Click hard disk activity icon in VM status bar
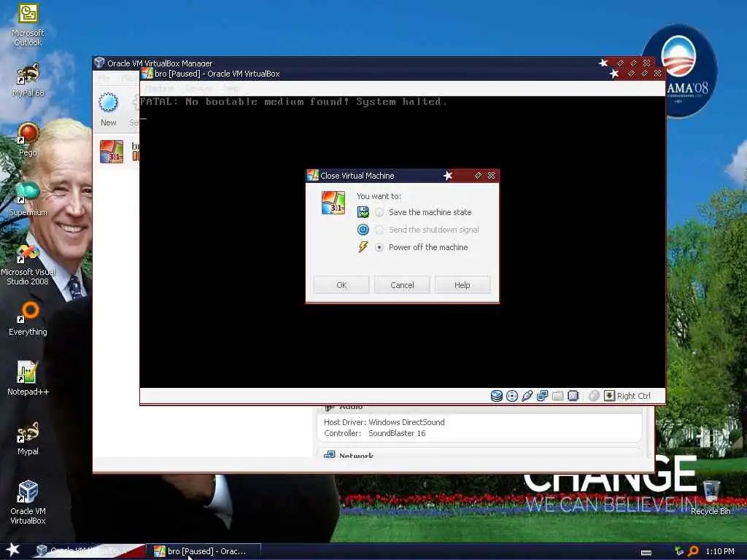The image size is (747, 560). point(496,396)
